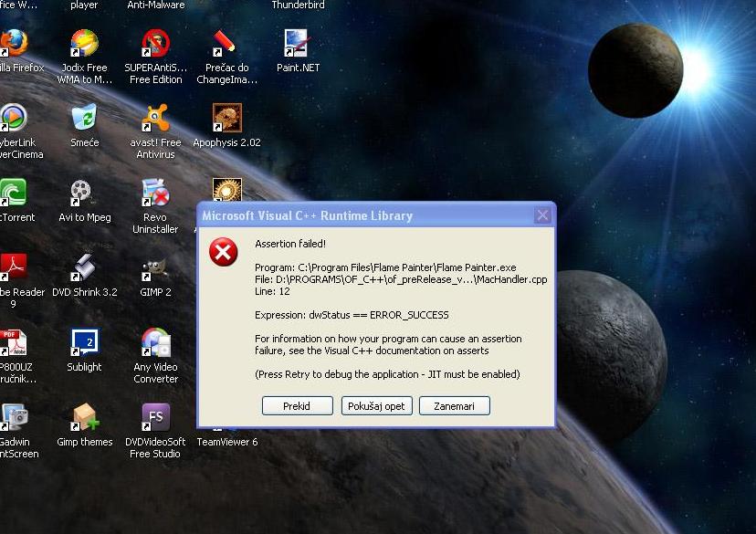The width and height of the screenshot is (756, 534).
Task: Select the Prečac do ChangeImage shortcut
Action: (226, 43)
